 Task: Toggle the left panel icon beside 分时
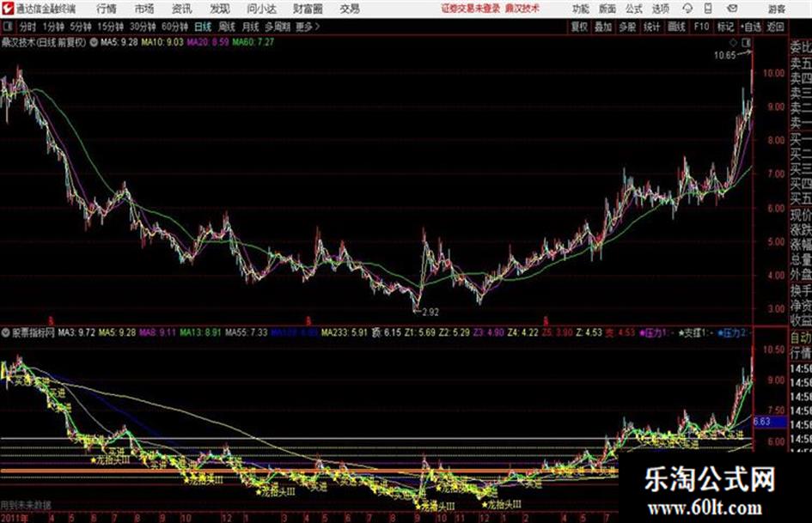7,27
